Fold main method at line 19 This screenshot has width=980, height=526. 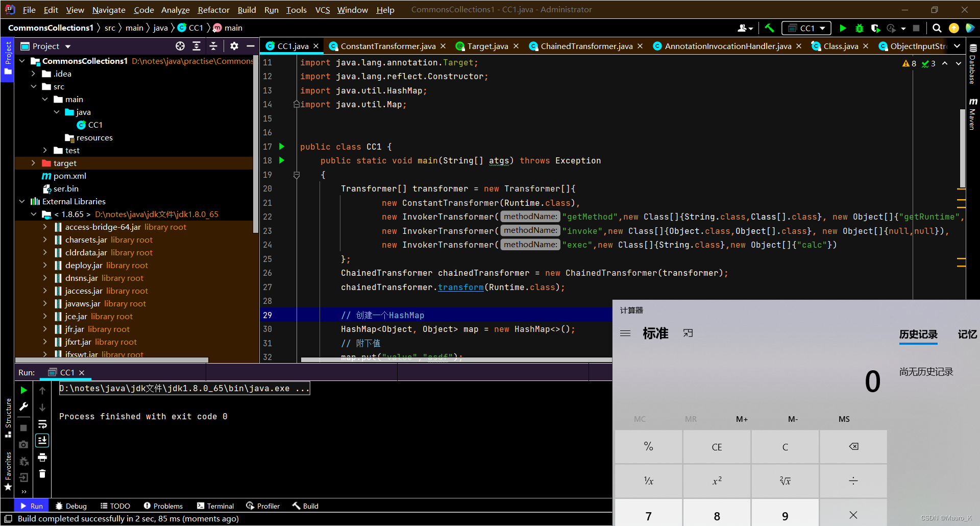tap(297, 175)
